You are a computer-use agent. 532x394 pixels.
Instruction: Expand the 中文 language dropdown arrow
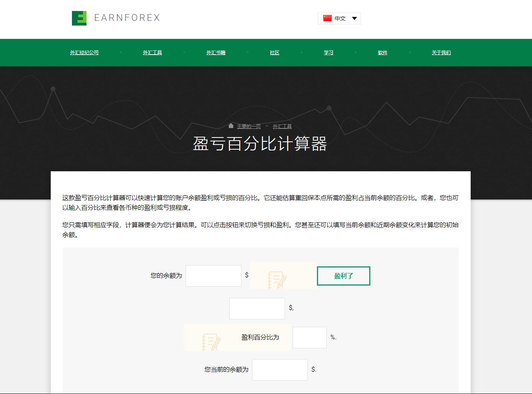click(354, 18)
